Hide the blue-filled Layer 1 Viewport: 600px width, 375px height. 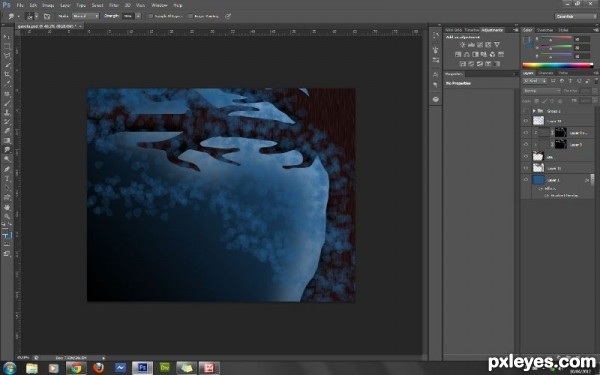click(525, 179)
